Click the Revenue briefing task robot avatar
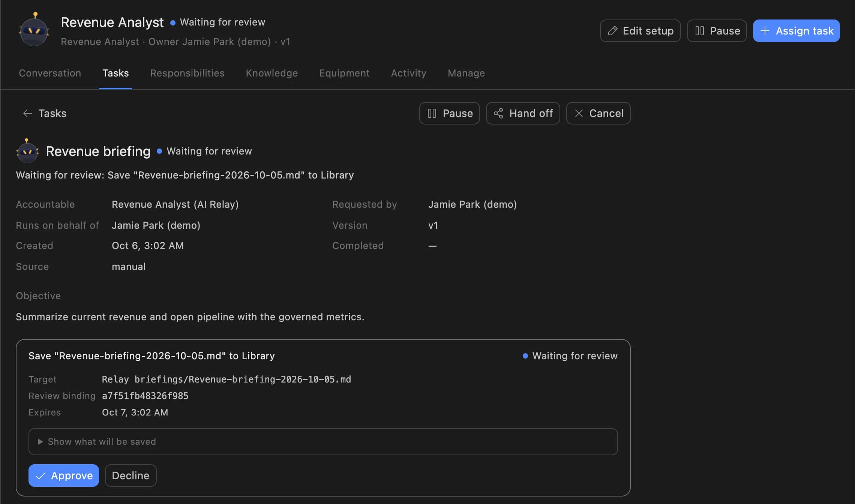This screenshot has width=855, height=504. 27,151
